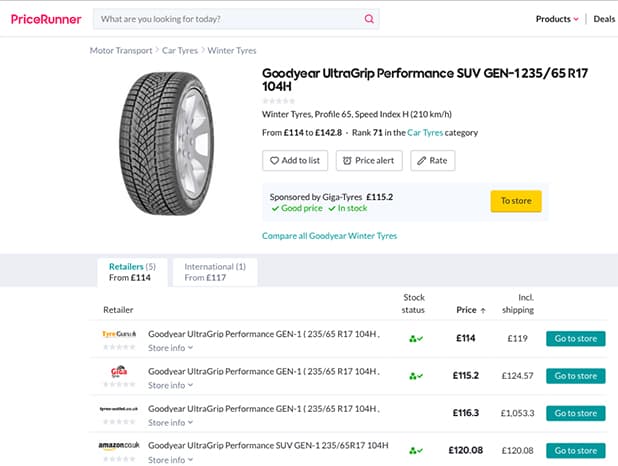The image size is (618, 466).
Task: Switch to the International tab
Action: coord(215,272)
